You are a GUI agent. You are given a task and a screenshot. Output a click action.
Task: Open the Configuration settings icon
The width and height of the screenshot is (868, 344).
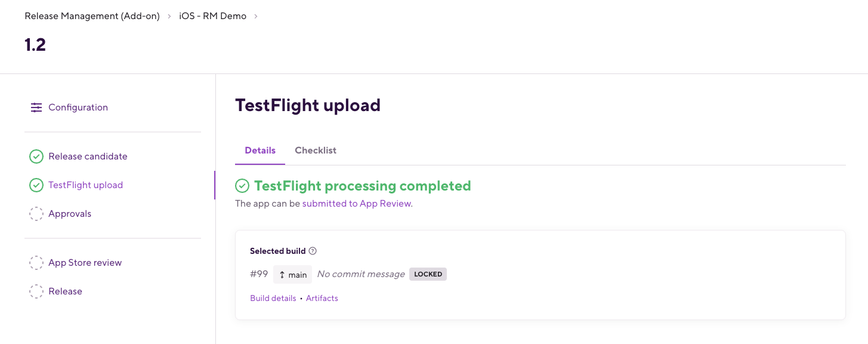[x=36, y=107]
